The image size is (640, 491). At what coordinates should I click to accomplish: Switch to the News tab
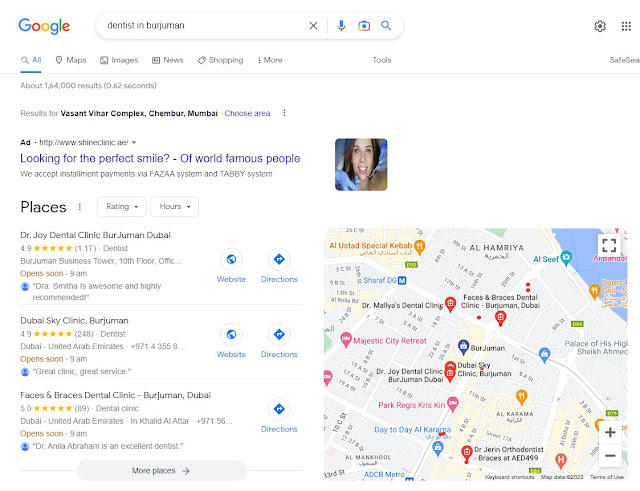[x=168, y=60]
